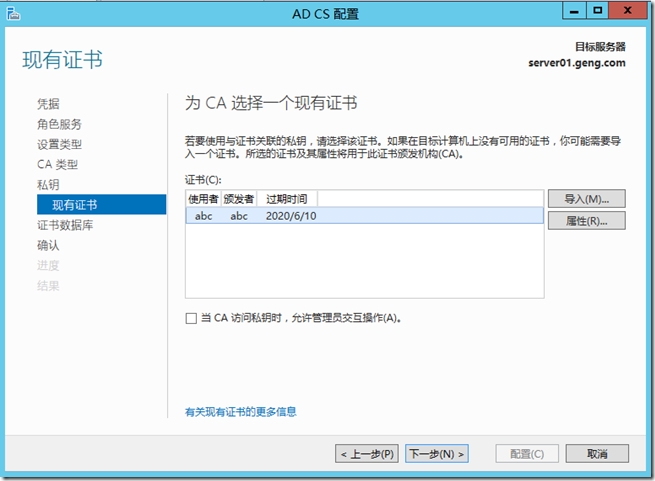The height and width of the screenshot is (481, 655).
Task: Open certificate 属性(R)... dialog
Action: click(586, 221)
